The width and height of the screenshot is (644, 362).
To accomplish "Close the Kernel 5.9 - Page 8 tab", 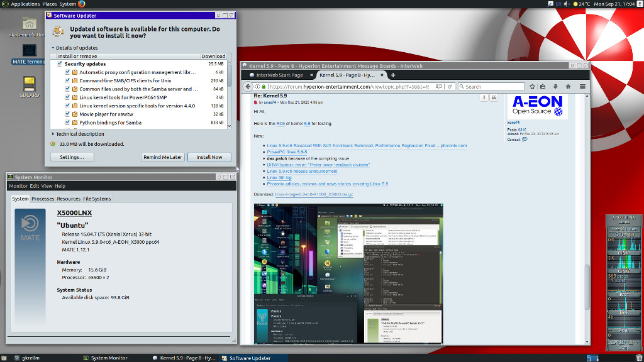I will click(x=382, y=75).
